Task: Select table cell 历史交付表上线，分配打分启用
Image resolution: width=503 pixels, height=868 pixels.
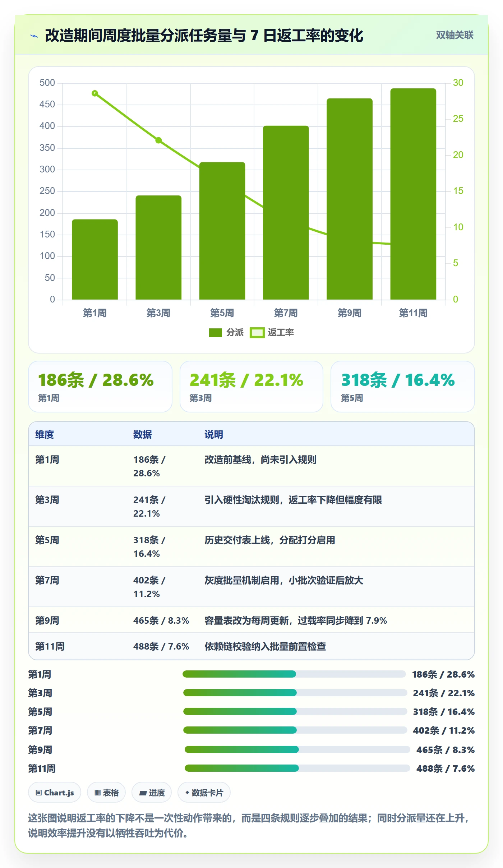Action: pos(270,540)
